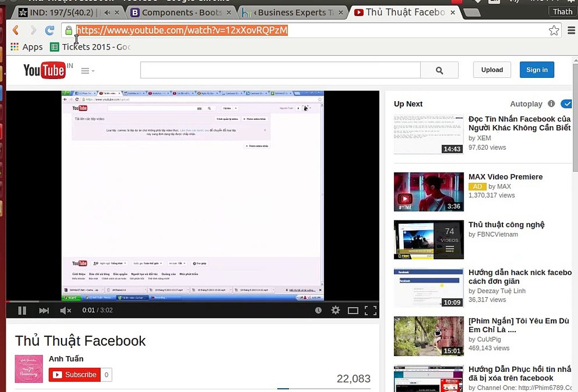This screenshot has height=392, width=578.
Task: Close the IND: 197/5(40.2) tab
Action: point(117,13)
